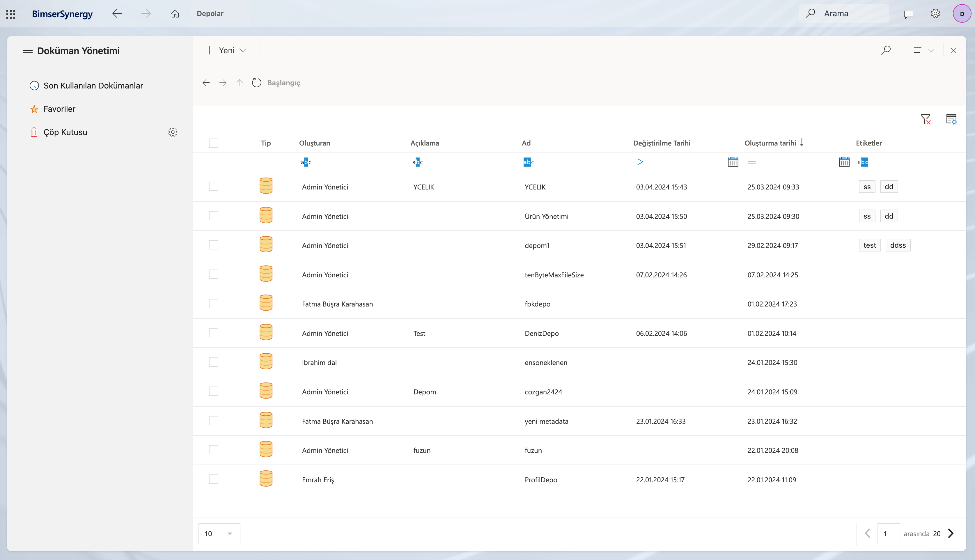Sort by Oluşturma tarihi column
Screen dimensions: 975x560
(770, 143)
